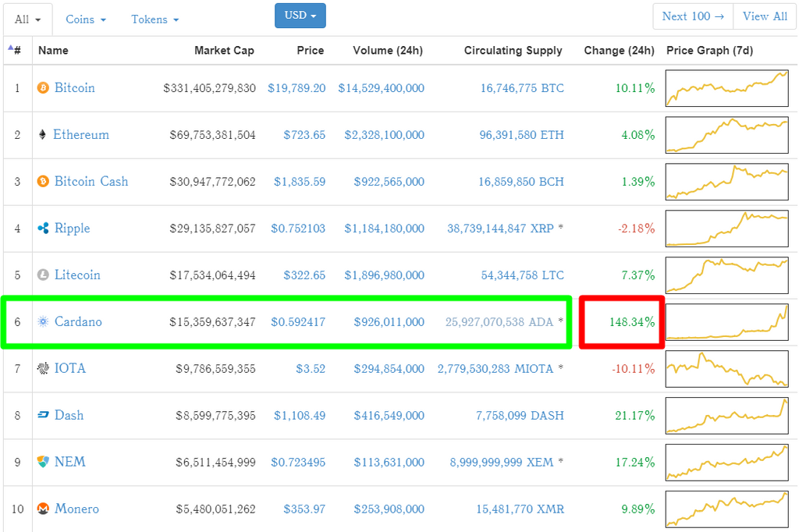Click Bitcoin price $19,789.20
The image size is (799, 532).
pos(297,88)
